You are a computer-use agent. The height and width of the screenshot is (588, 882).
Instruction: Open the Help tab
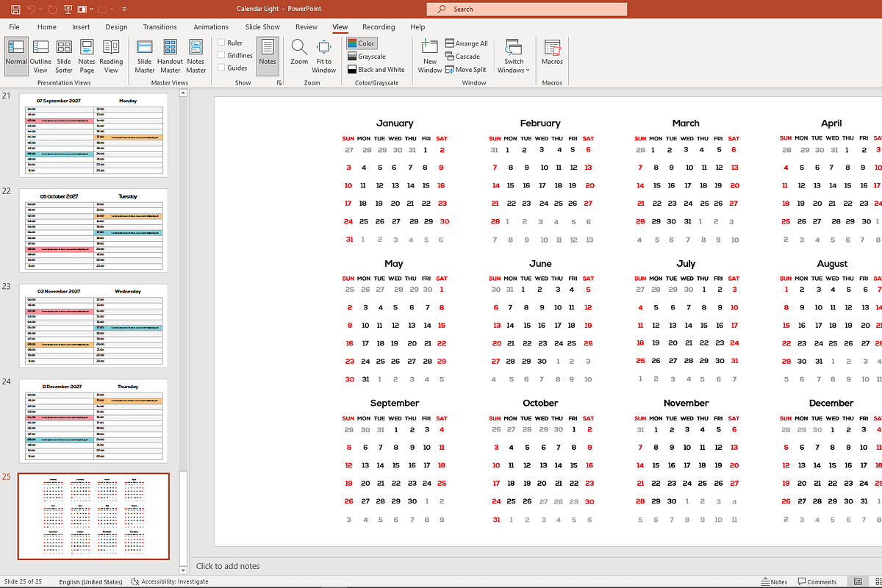[417, 27]
